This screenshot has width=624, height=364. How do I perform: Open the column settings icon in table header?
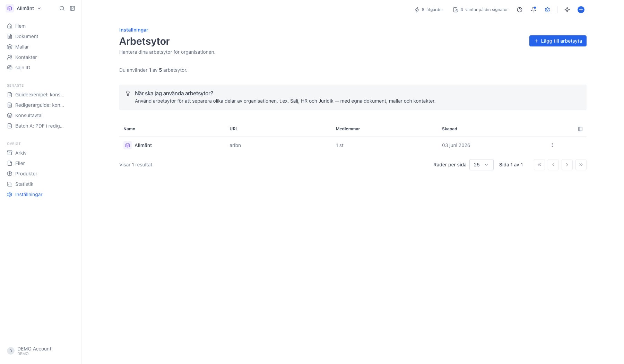coord(580,129)
